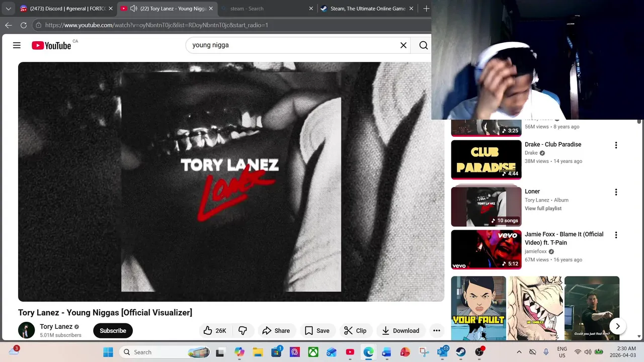The image size is (644, 362).
Task: Open options for Jamie Foxx Blame It
Action: coord(616,235)
